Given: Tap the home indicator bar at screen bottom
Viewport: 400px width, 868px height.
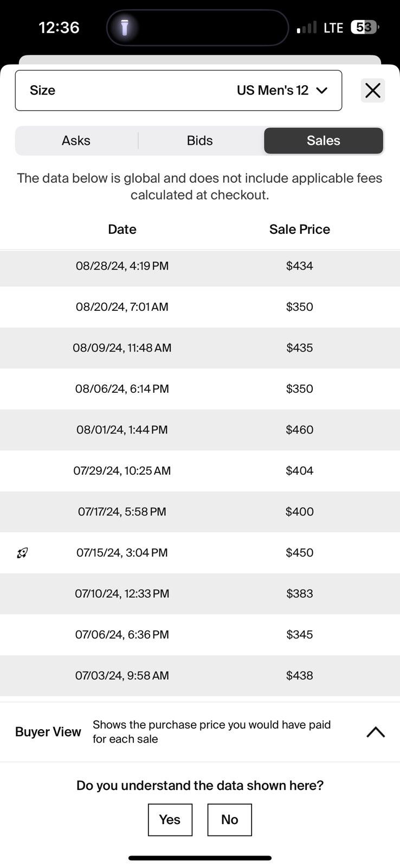Looking at the screenshot, I should pos(200,858).
